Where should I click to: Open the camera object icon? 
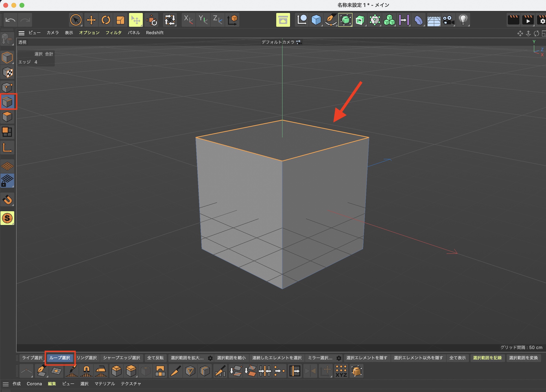click(x=448, y=20)
